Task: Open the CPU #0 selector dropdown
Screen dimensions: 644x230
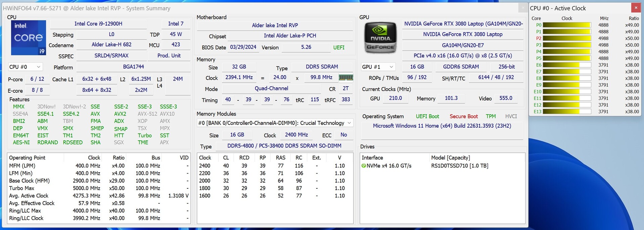Action: [x=25, y=67]
